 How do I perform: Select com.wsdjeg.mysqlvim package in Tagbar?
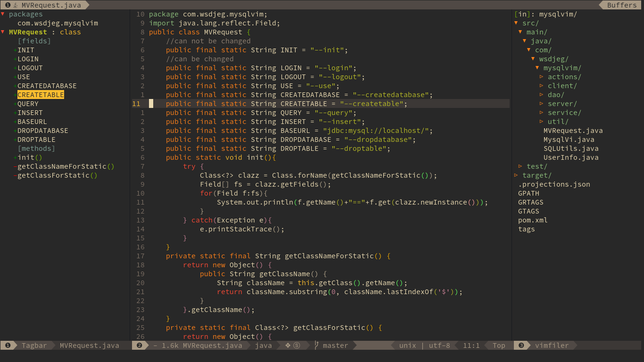tap(58, 23)
